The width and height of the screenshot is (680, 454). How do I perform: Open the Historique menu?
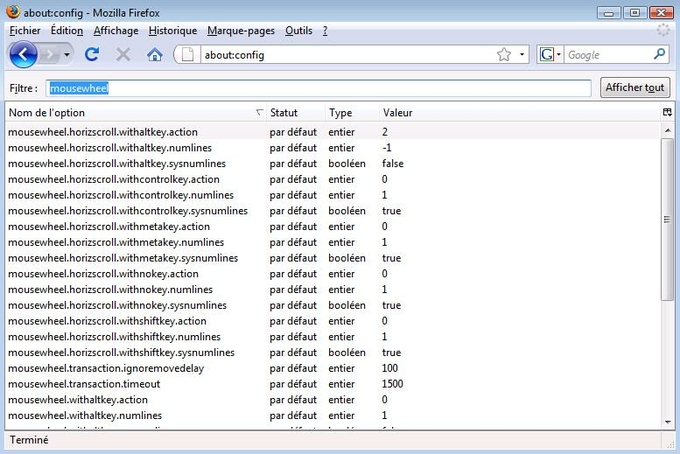[x=173, y=31]
